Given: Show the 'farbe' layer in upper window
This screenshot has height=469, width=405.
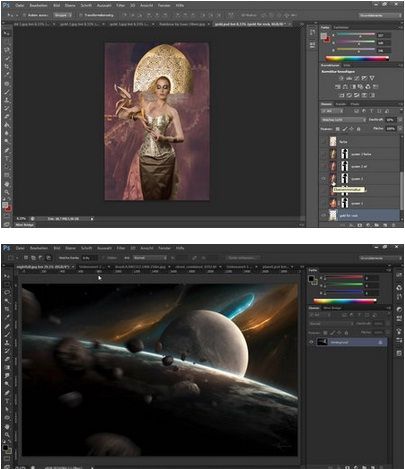Looking at the screenshot, I should click(324, 142).
